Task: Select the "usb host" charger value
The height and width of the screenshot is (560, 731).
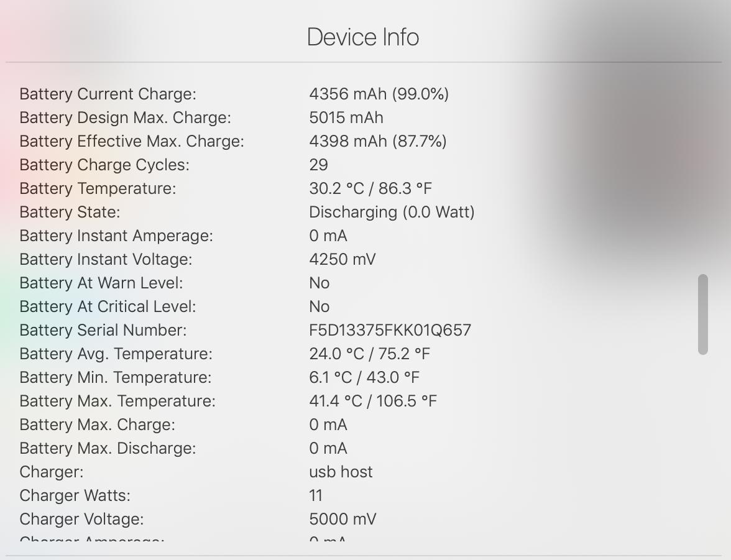Action: tap(341, 472)
